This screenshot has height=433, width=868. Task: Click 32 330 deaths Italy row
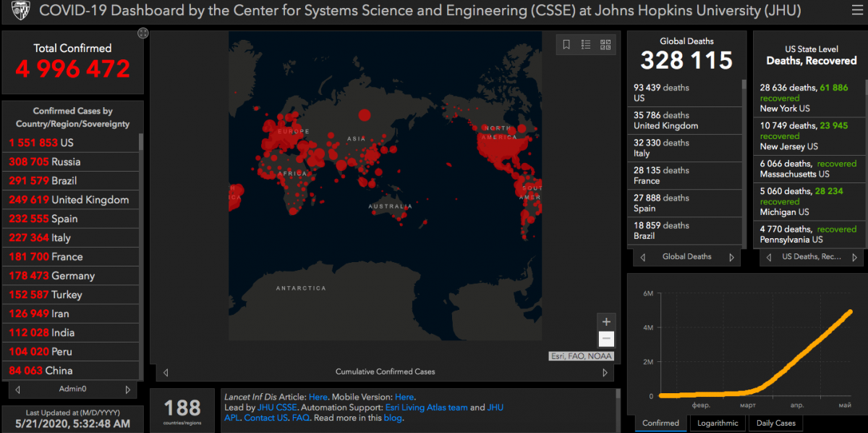(684, 148)
